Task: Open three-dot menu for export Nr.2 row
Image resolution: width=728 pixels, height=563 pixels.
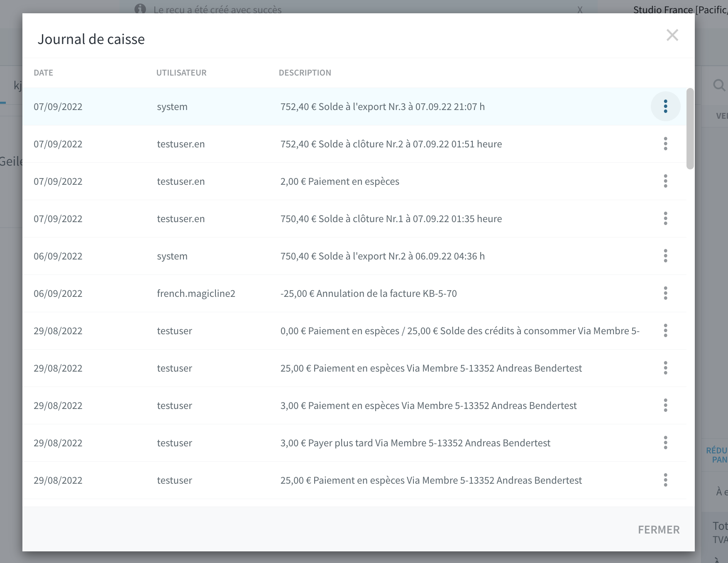Action: click(x=665, y=256)
